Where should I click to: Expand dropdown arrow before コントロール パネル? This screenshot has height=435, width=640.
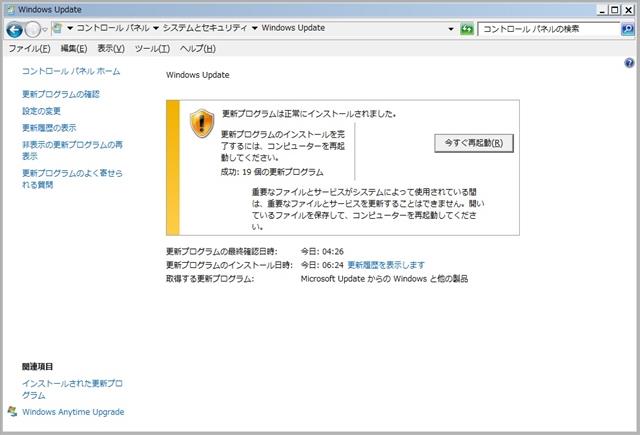[70, 28]
